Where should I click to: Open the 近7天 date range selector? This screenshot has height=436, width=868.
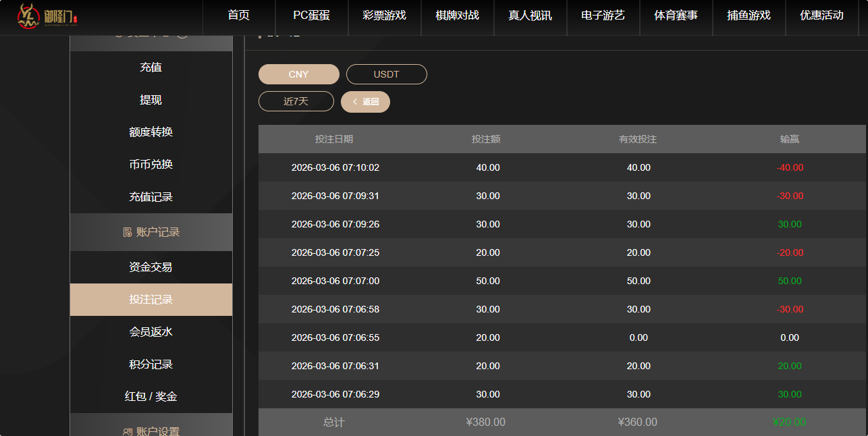tap(296, 101)
